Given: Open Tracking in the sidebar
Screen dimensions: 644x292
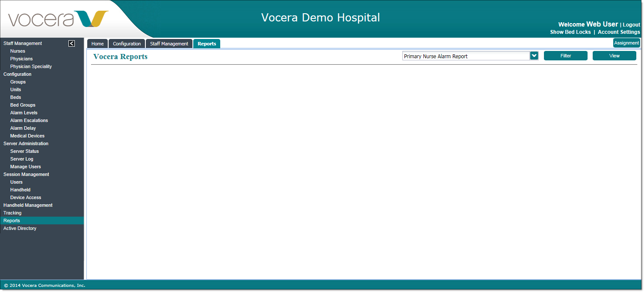Looking at the screenshot, I should point(12,213).
